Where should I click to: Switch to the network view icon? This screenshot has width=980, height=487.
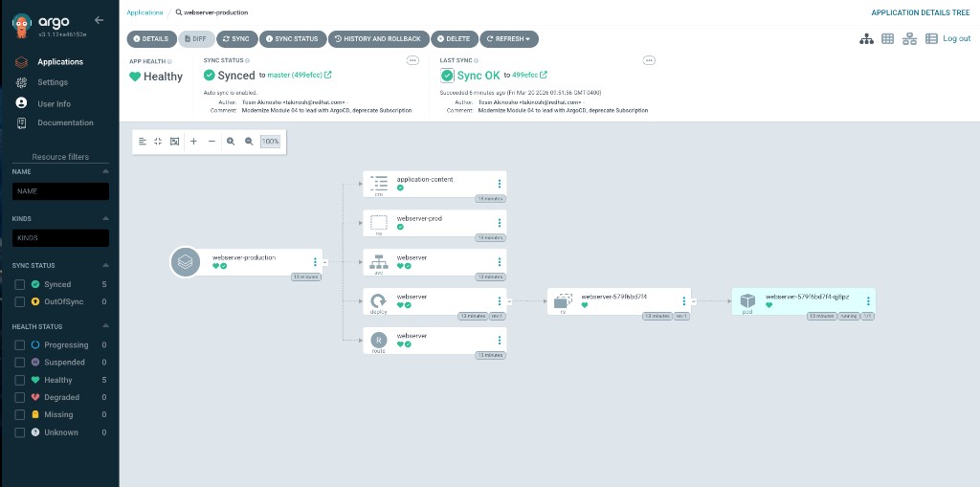(910, 38)
